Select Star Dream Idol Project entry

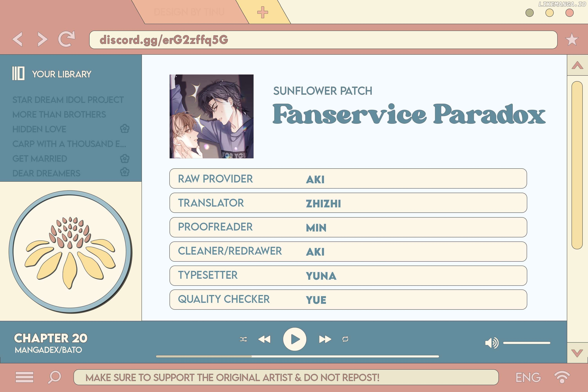pyautogui.click(x=68, y=100)
